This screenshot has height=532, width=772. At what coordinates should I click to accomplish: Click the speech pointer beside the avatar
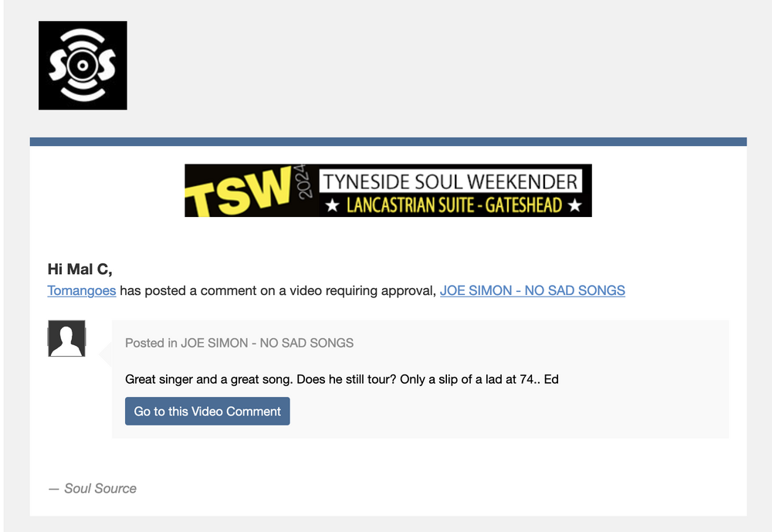click(x=106, y=354)
